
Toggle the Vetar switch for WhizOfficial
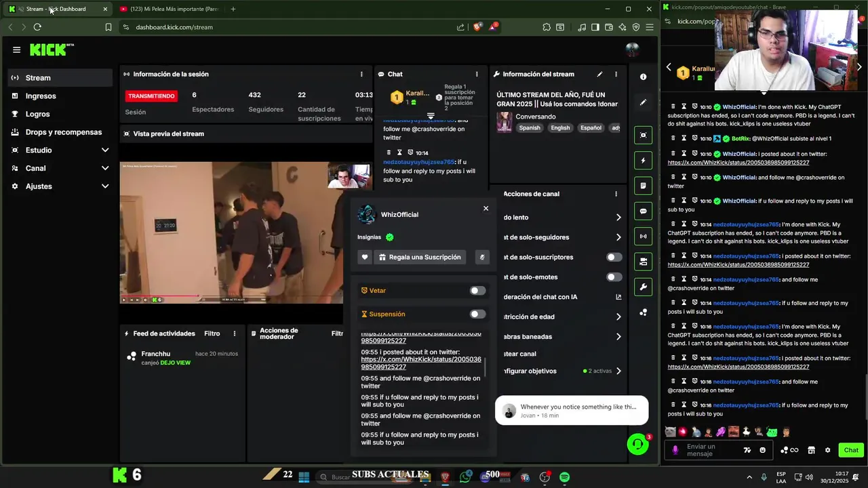pyautogui.click(x=477, y=291)
